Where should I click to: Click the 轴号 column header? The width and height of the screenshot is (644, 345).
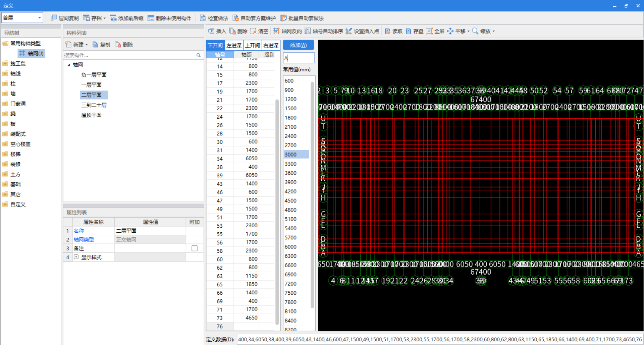[x=220, y=55]
